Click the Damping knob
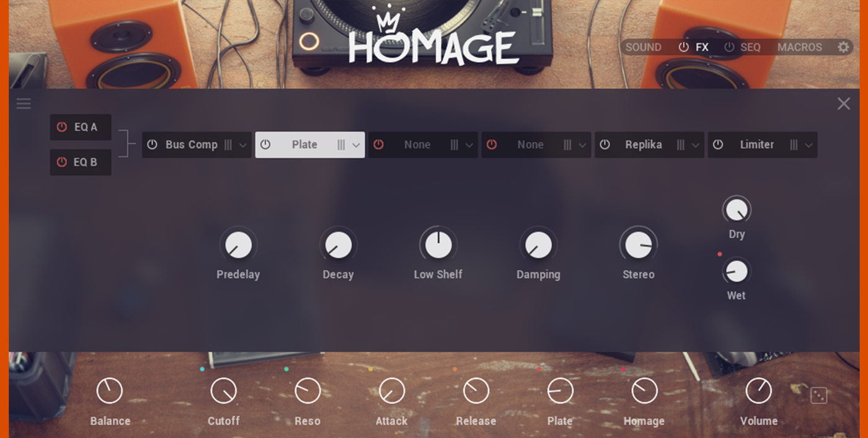 (x=538, y=245)
